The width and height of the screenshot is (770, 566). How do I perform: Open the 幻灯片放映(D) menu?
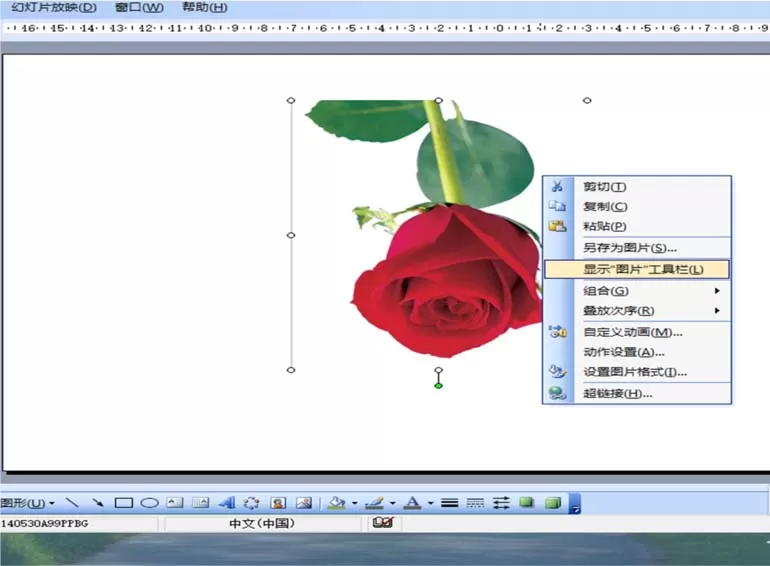point(54,7)
